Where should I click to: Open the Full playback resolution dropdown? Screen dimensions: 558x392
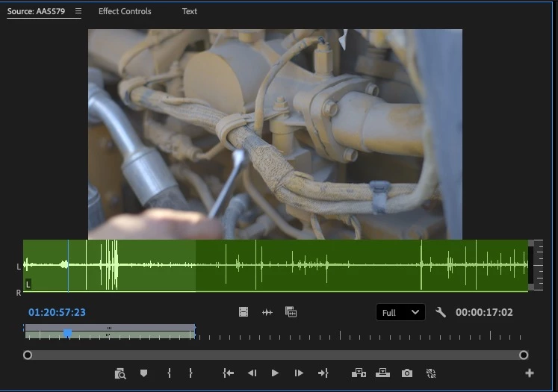400,312
